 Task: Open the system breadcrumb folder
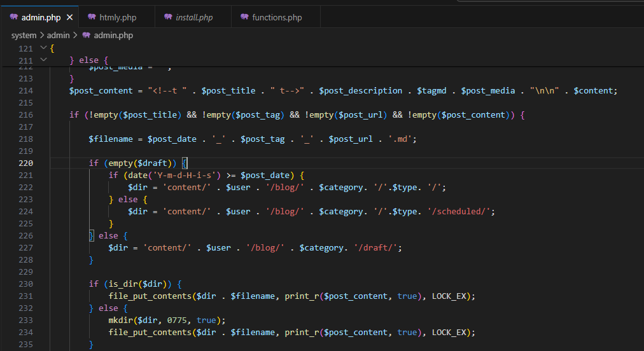pyautogui.click(x=24, y=35)
